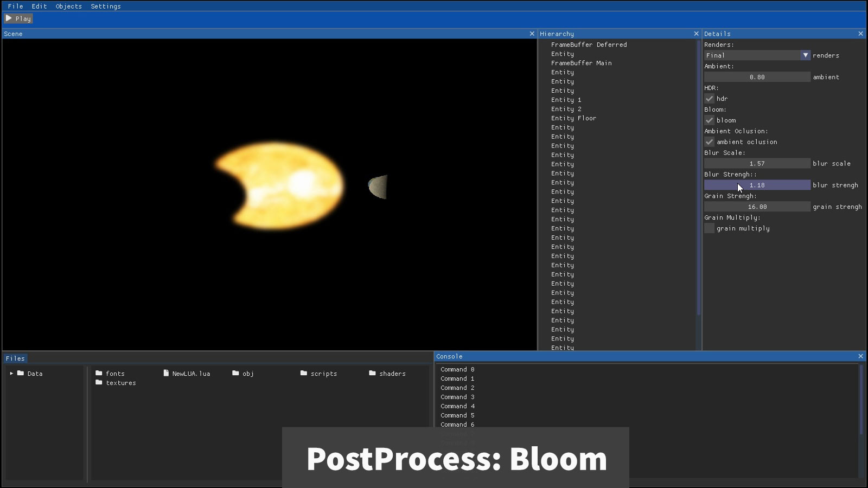Select FrameBuffer Deferred in Hierarchy
Screen dimensions: 868x488
point(589,45)
